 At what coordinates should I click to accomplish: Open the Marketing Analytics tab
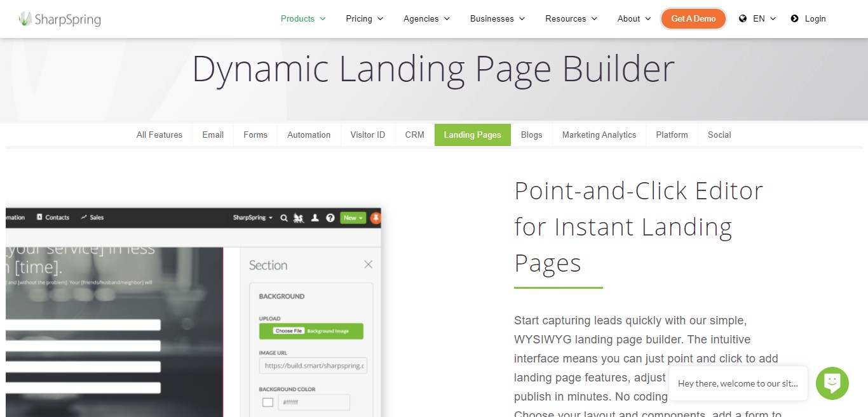[x=599, y=135]
